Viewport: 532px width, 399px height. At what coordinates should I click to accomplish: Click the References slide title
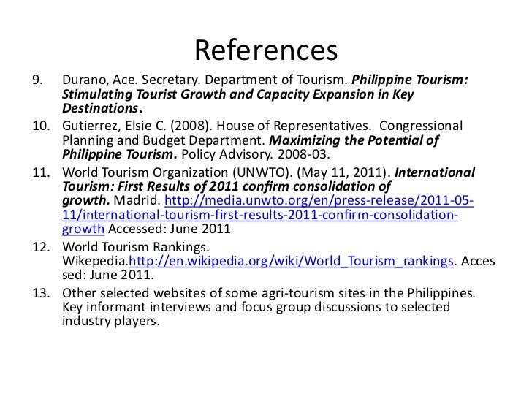[x=266, y=50]
